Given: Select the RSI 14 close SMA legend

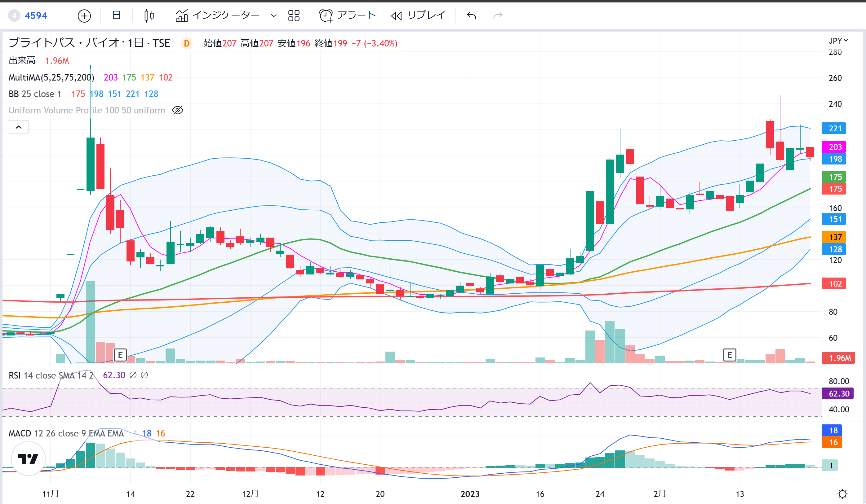Looking at the screenshot, I should point(51,375).
